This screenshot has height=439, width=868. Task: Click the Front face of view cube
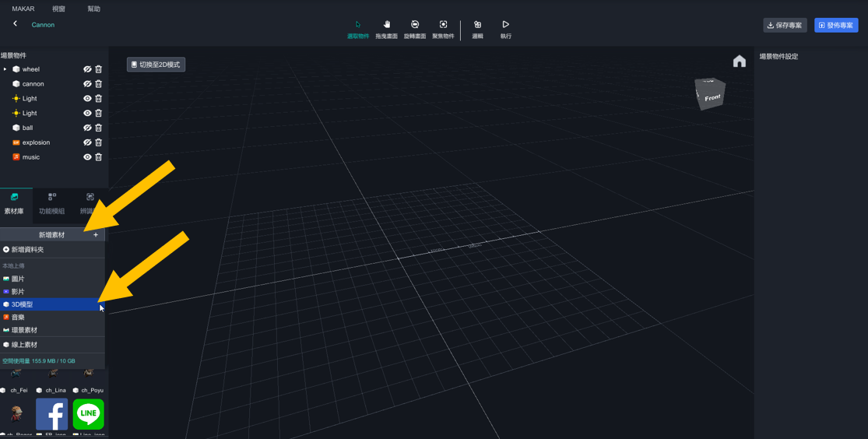[712, 98]
